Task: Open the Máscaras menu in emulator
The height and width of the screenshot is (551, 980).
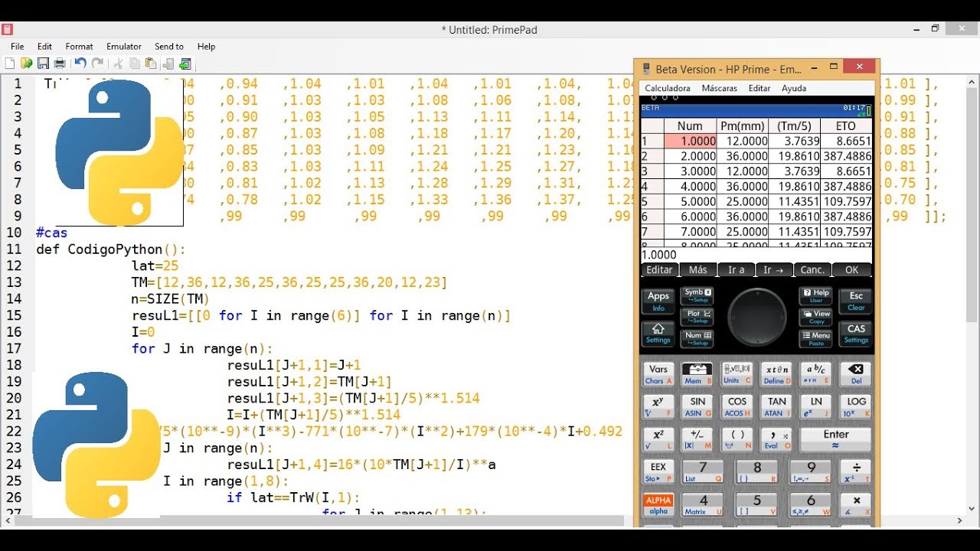Action: [720, 88]
